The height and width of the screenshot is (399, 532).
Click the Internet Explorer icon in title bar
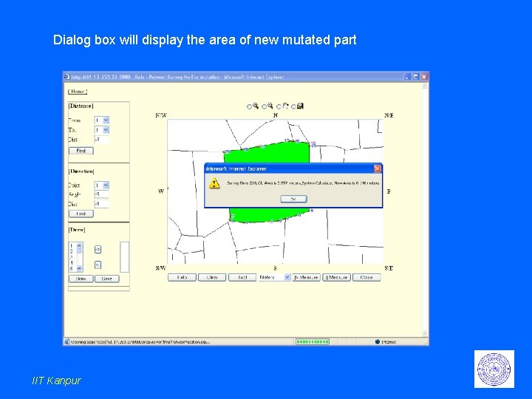pos(67,77)
